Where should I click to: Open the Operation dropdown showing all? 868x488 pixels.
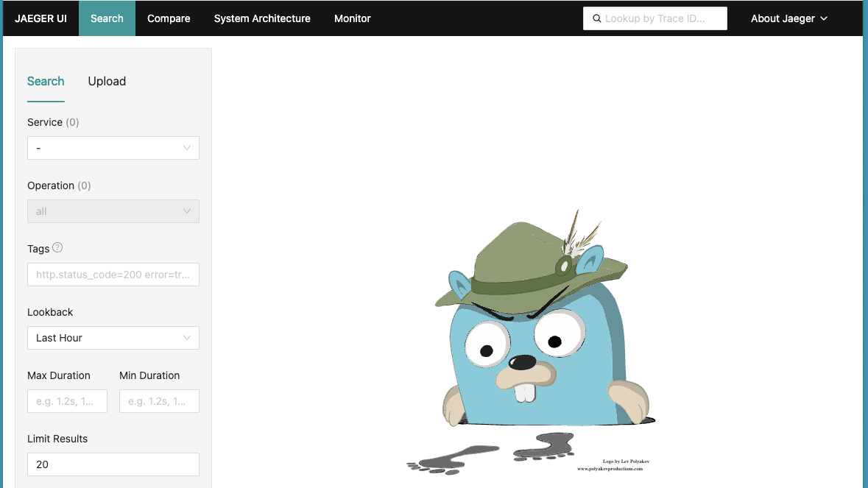[113, 211]
